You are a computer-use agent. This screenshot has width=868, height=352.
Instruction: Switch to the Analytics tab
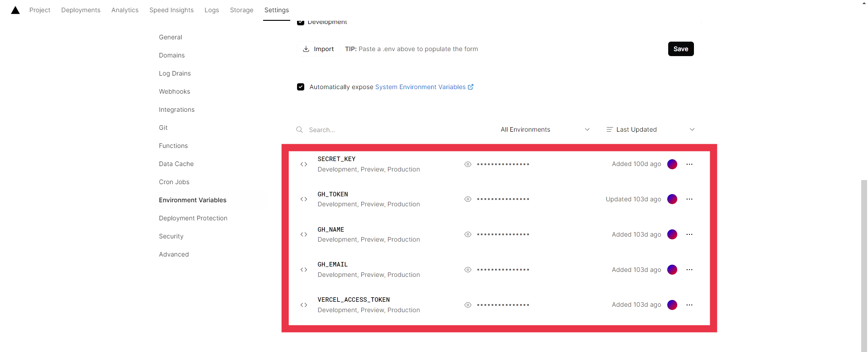[x=125, y=10]
